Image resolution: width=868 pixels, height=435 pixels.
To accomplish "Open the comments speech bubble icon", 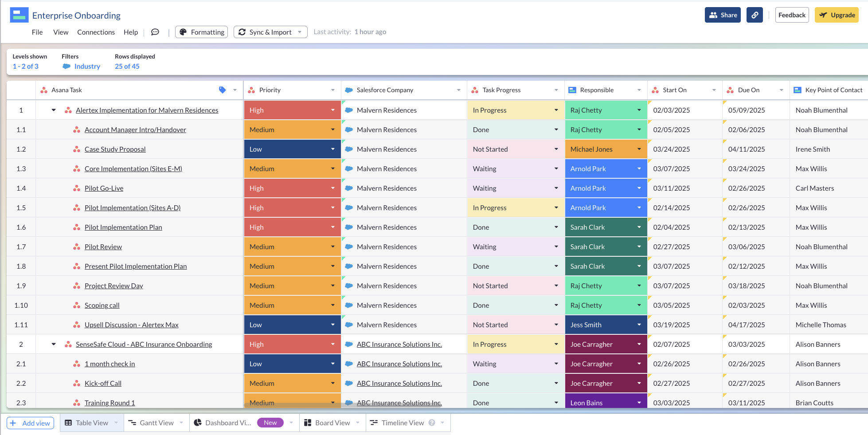I will click(155, 32).
